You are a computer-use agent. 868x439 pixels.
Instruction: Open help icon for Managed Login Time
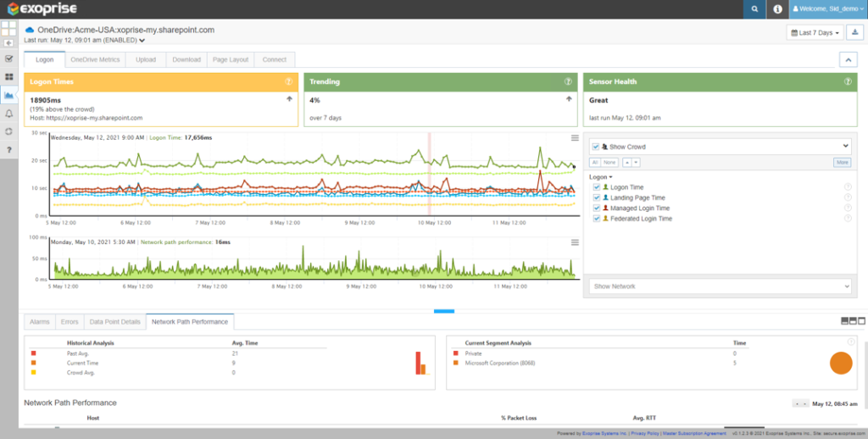point(848,208)
